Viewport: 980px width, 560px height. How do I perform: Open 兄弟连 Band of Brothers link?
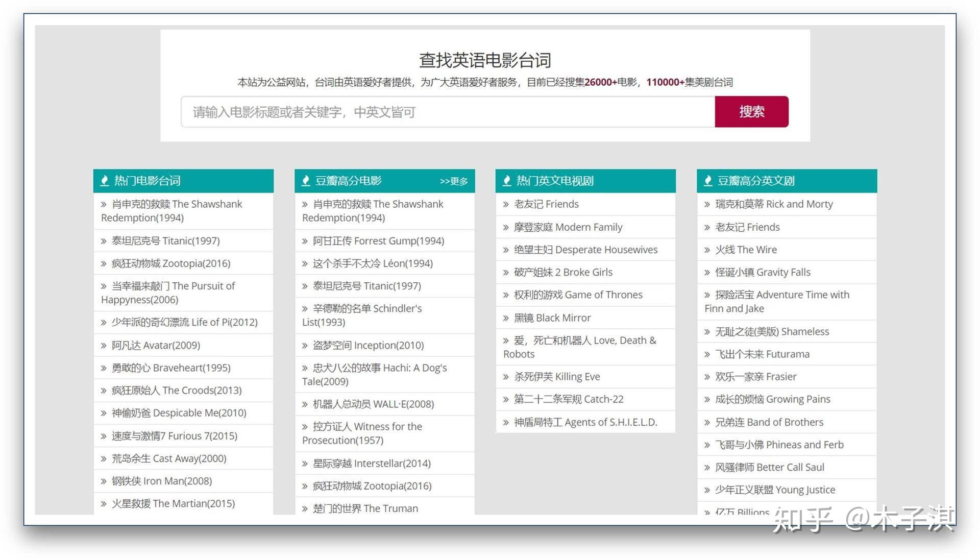coord(769,422)
